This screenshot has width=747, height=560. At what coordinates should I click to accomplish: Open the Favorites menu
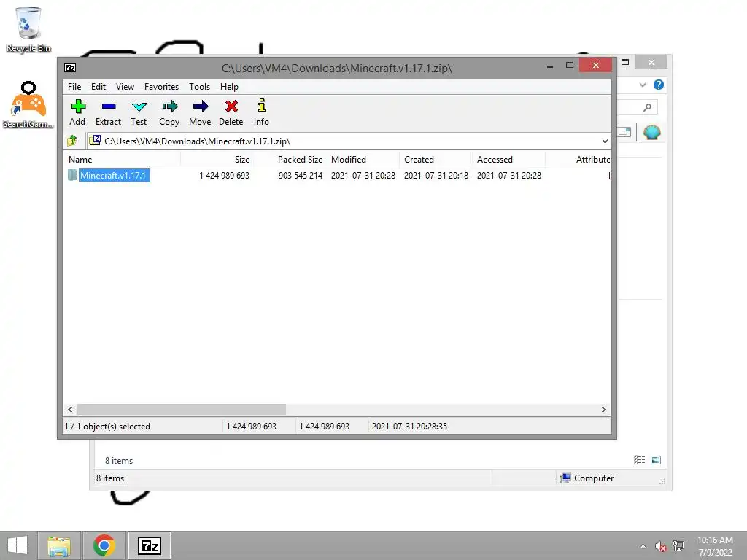pos(161,87)
